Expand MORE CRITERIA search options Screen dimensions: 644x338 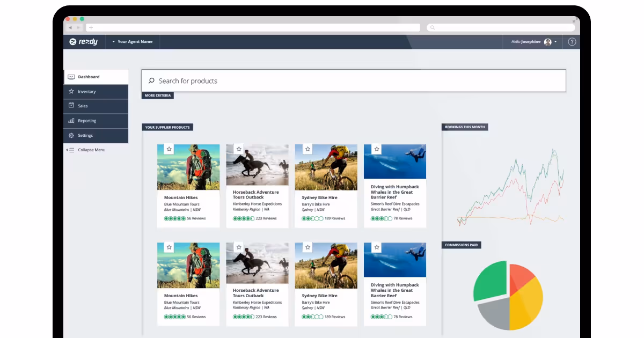(158, 95)
